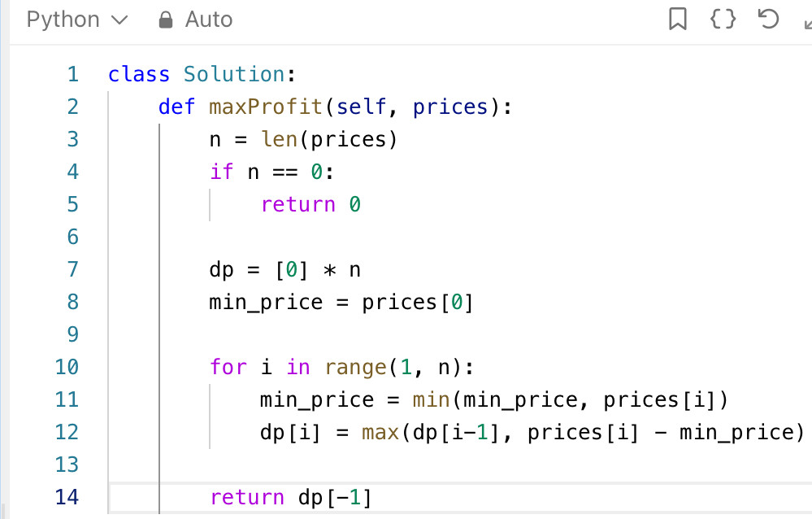812x519 pixels.
Task: Click 'min_price = prices[0]' on line 8
Action: 341,302
